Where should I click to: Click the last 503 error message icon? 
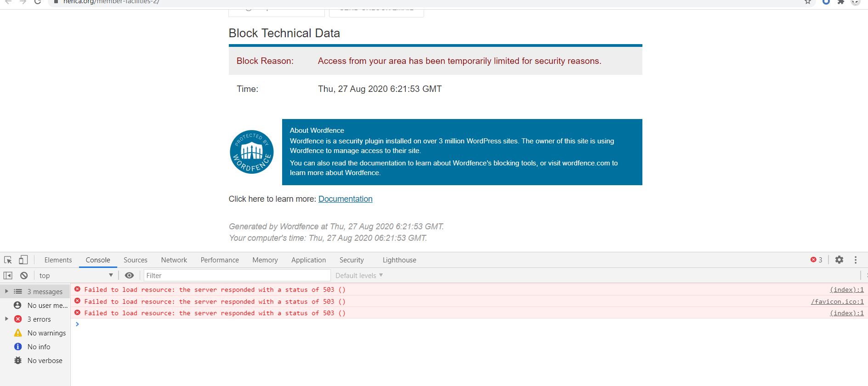click(x=77, y=312)
